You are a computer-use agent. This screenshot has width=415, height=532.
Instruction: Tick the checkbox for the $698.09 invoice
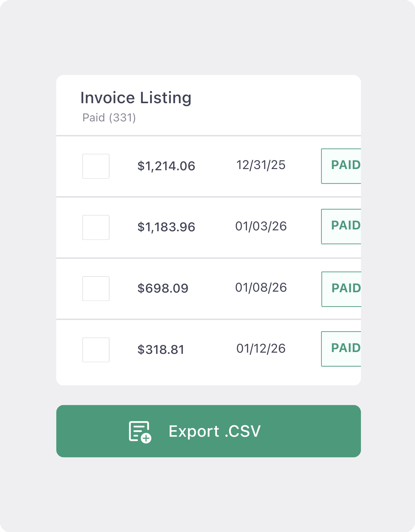pos(96,289)
